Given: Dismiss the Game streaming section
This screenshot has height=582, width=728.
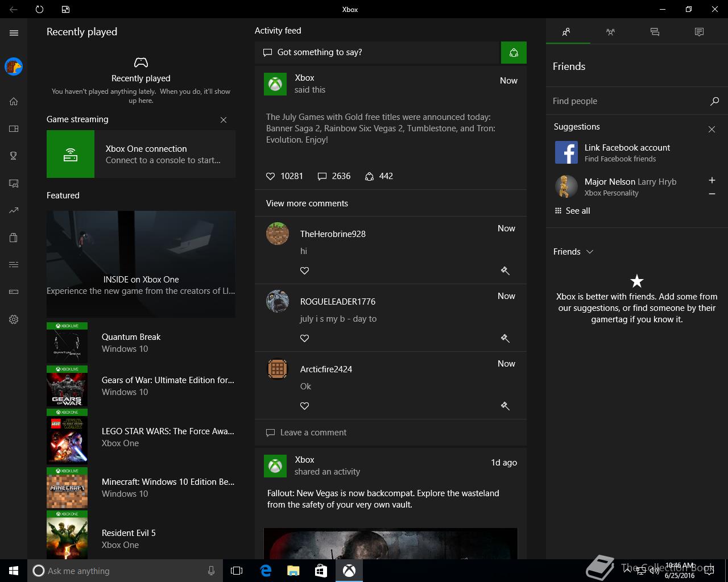Looking at the screenshot, I should click(224, 120).
